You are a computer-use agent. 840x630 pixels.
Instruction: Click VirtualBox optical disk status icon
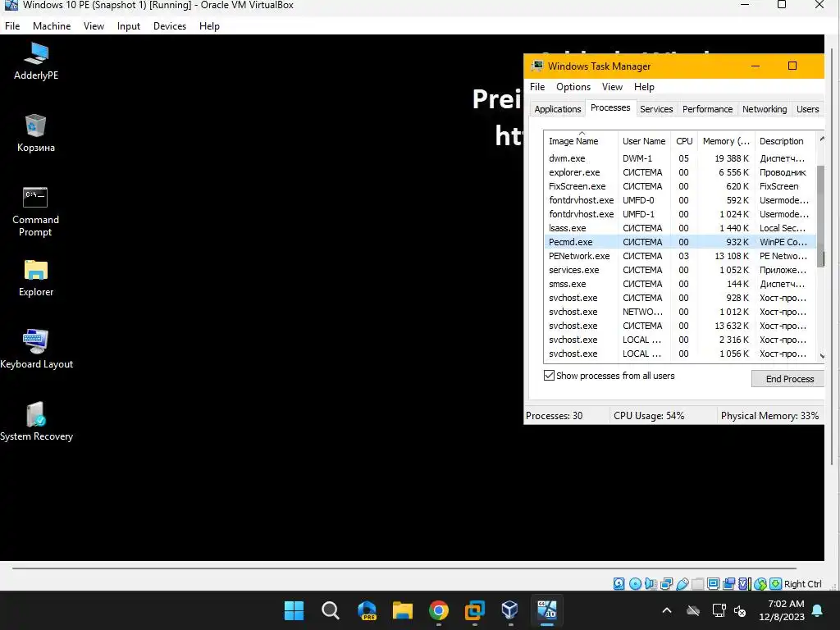pyautogui.click(x=635, y=584)
